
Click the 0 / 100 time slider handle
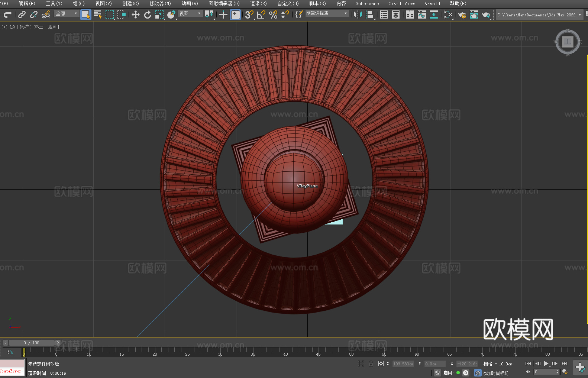point(32,343)
